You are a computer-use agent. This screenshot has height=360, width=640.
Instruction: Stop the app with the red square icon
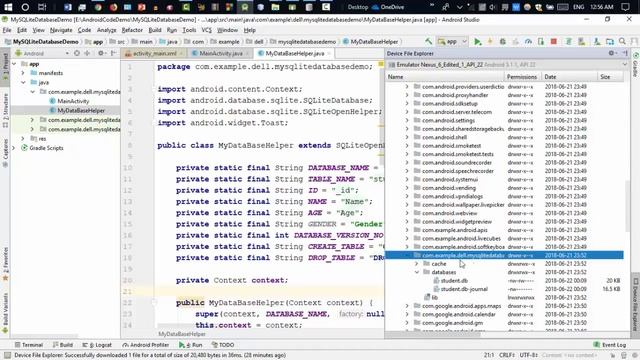click(x=554, y=41)
